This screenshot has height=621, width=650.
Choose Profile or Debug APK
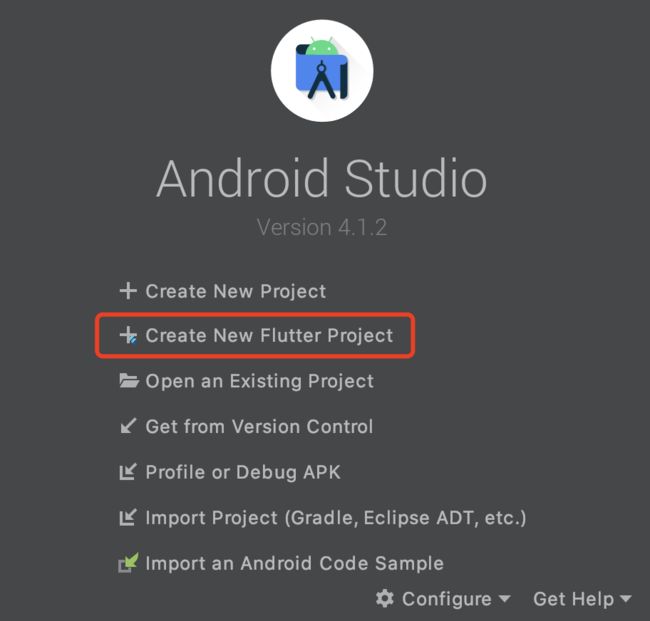(x=243, y=472)
